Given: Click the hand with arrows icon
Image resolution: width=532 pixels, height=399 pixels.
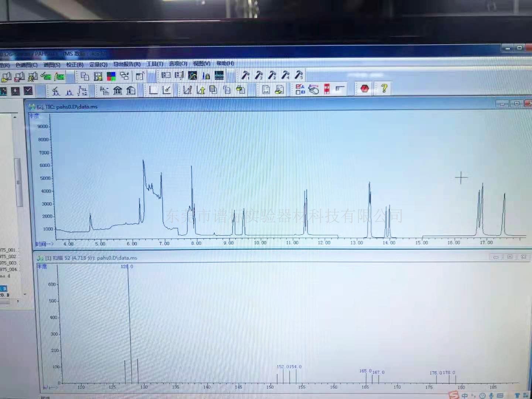Looking at the screenshot, I should 313,89.
